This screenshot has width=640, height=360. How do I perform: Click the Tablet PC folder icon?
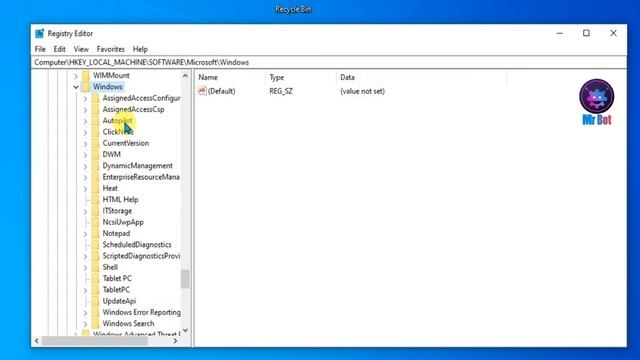[96, 278]
